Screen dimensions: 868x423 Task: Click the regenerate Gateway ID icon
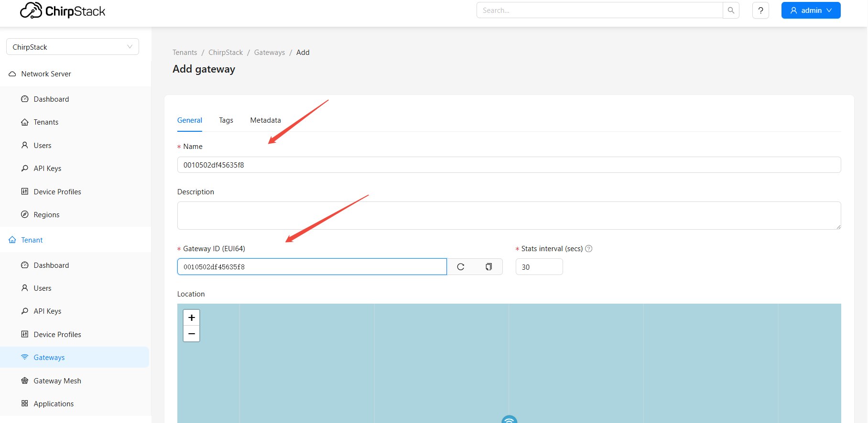pyautogui.click(x=460, y=267)
